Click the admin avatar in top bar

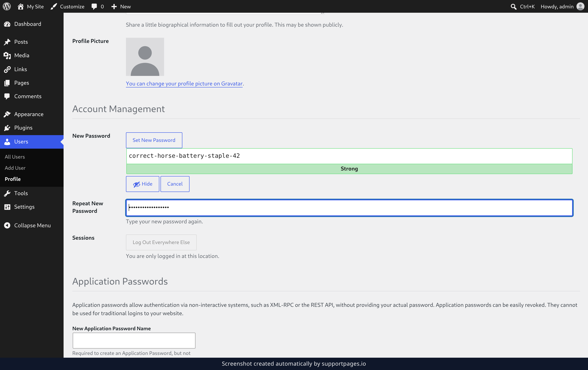click(x=580, y=6)
